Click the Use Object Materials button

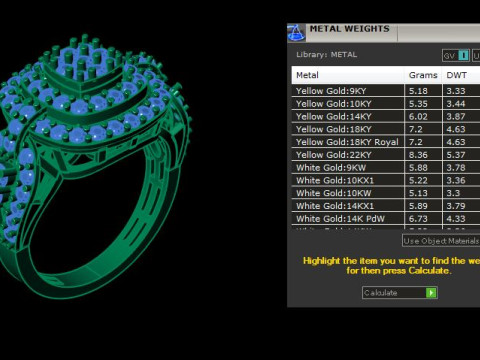(441, 241)
